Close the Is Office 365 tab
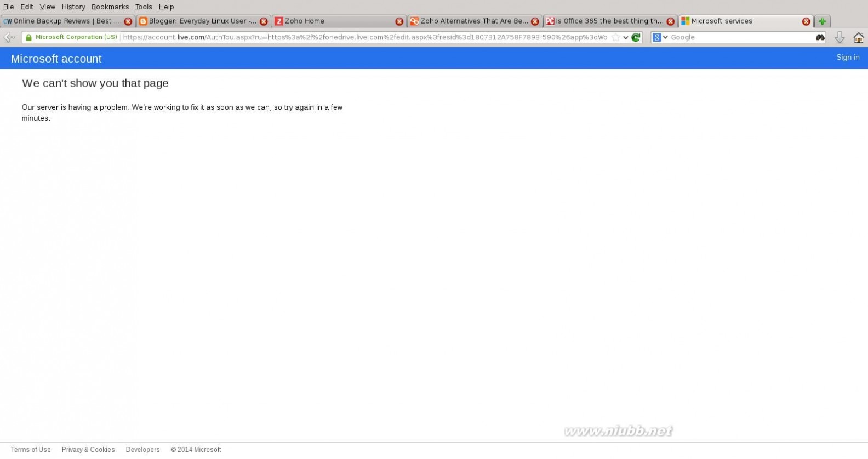This screenshot has width=868, height=459. (x=670, y=21)
